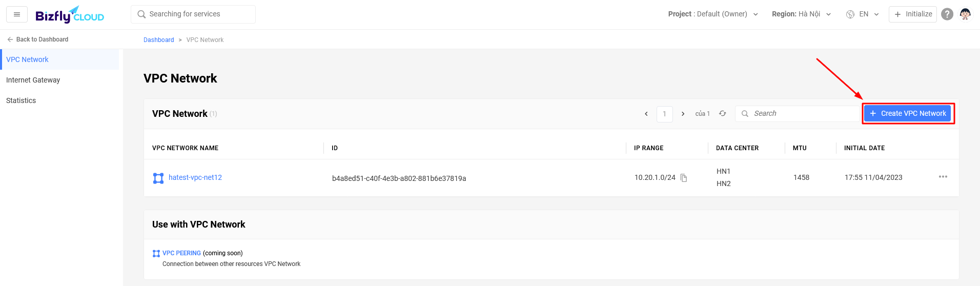Click the Bizfly Cloud logo

(x=70, y=15)
